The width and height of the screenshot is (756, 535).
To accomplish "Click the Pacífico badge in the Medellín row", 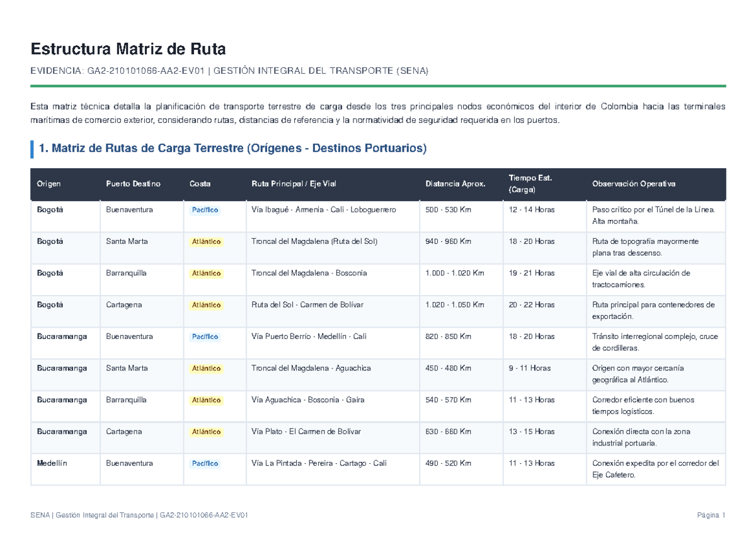I will tap(205, 463).
